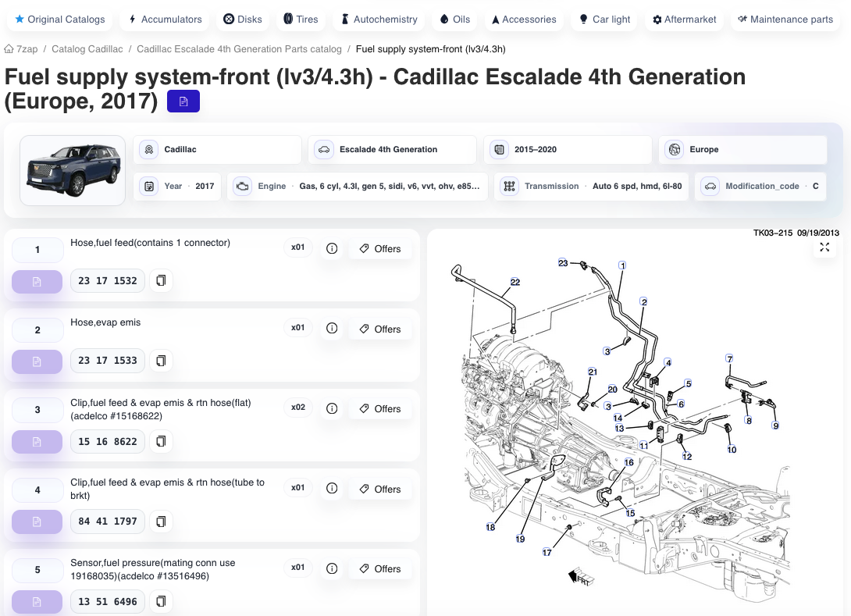This screenshot has height=616, width=851.
Task: Click the blue document icon beside title
Action: click(x=183, y=101)
